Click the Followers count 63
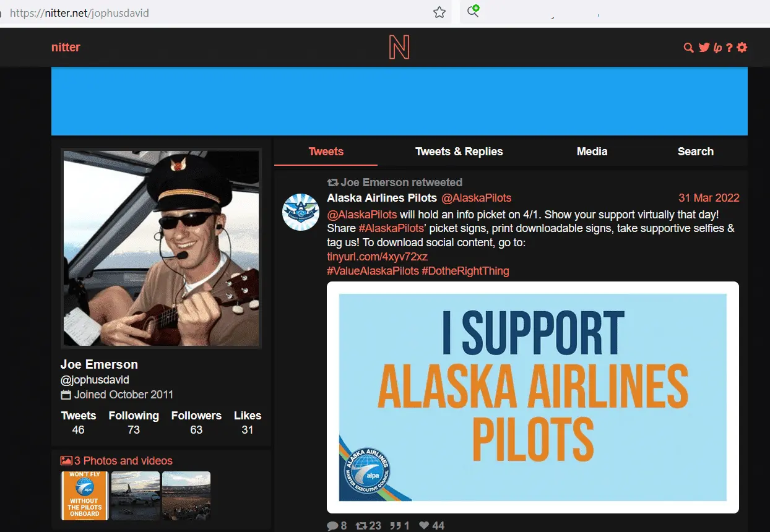The height and width of the screenshot is (532, 770). pos(196,430)
